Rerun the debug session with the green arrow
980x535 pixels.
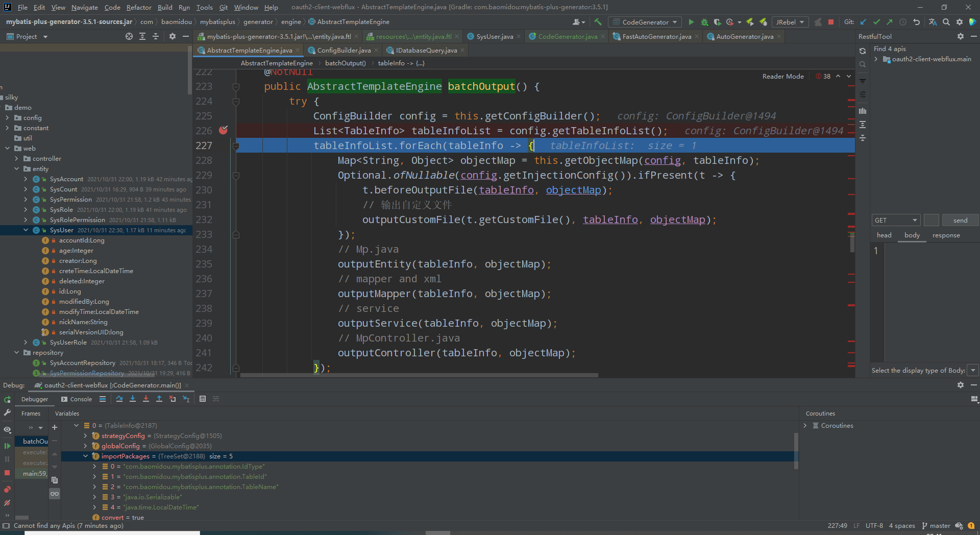[x=7, y=399]
